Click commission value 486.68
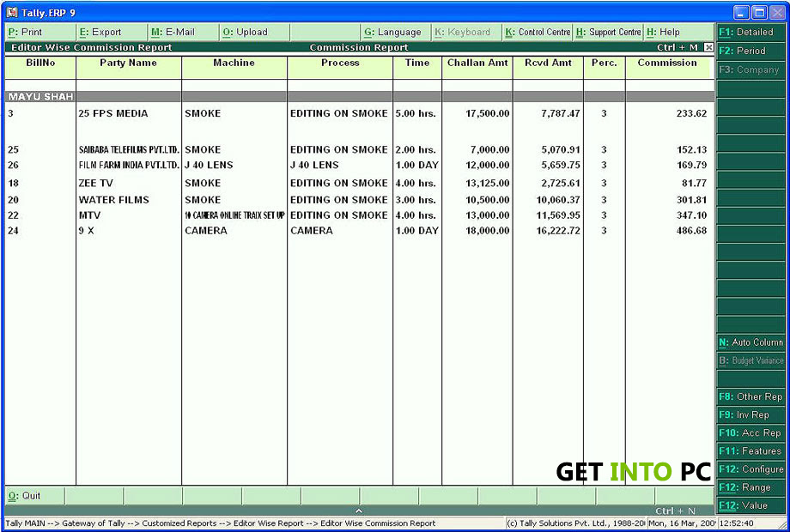This screenshot has width=790, height=532. pos(692,231)
